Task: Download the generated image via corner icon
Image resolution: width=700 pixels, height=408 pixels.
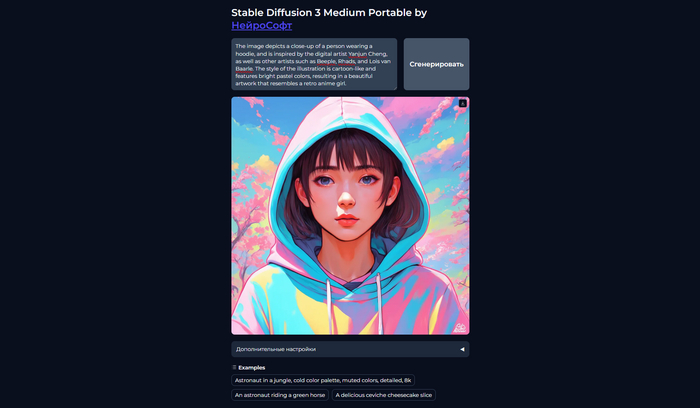Action: point(462,103)
